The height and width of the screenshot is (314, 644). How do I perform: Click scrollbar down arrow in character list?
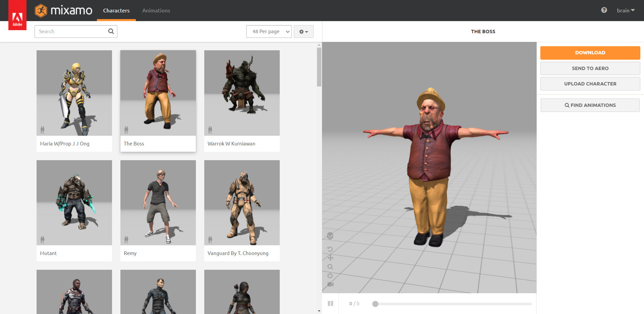coord(319,311)
